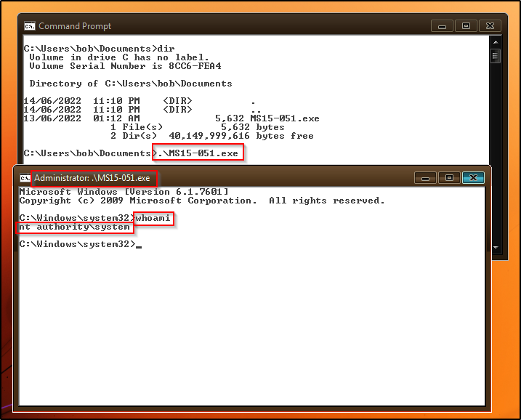This screenshot has height=420, width=521.
Task: Click the Administrator: .\MS15-051.exe title text
Action: (92, 178)
